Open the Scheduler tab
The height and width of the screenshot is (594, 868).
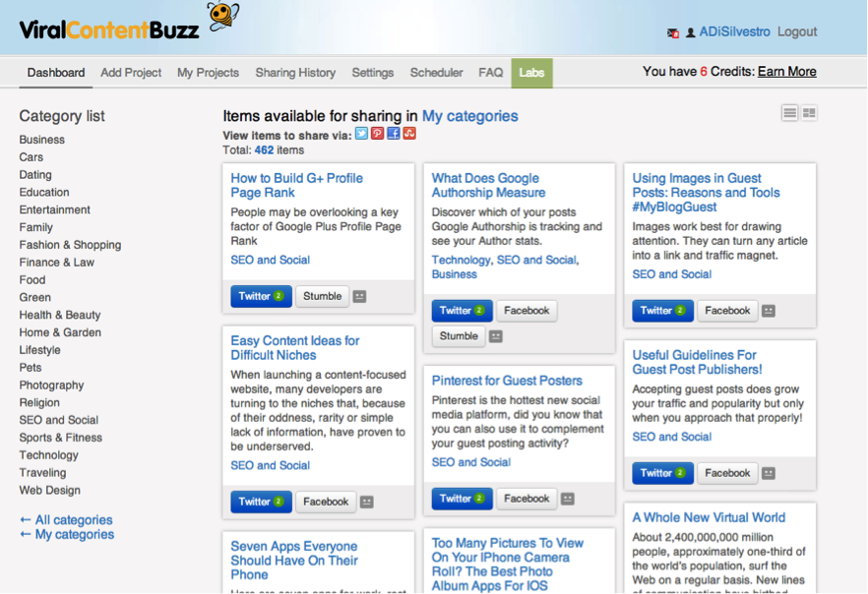[x=436, y=73]
